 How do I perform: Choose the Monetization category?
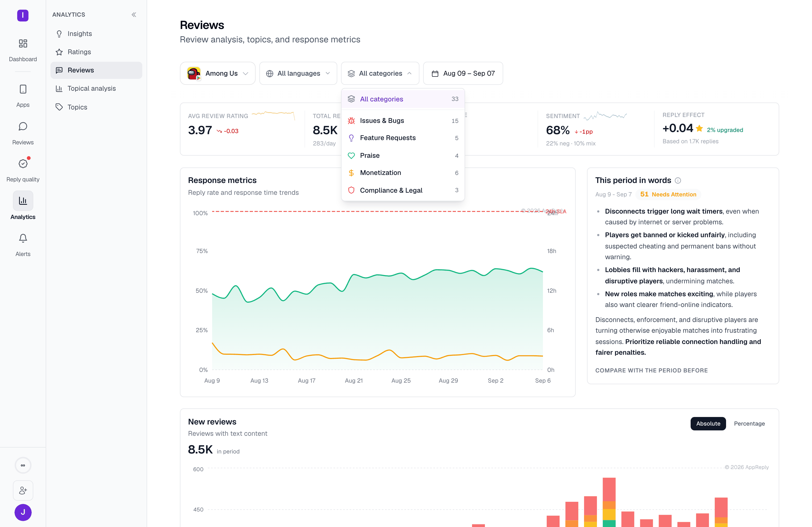click(403, 173)
